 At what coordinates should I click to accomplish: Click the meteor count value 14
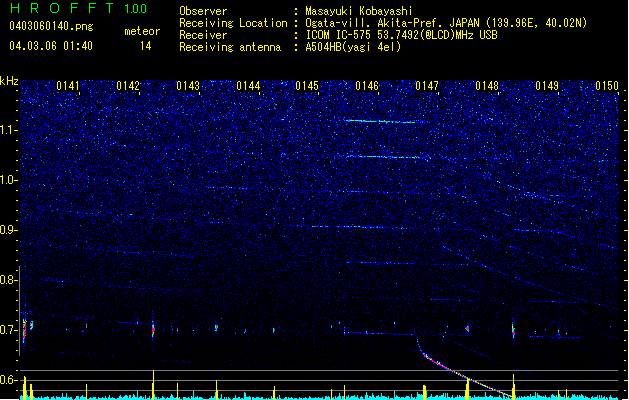point(146,46)
